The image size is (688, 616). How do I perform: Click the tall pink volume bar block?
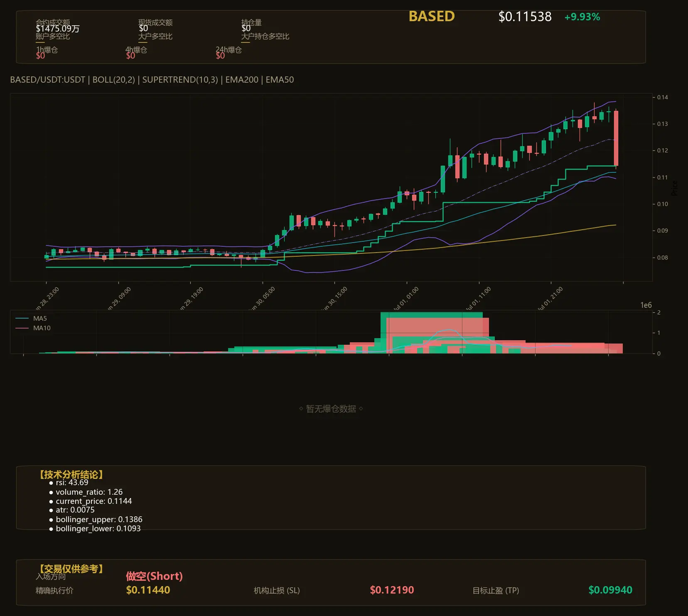(437, 336)
